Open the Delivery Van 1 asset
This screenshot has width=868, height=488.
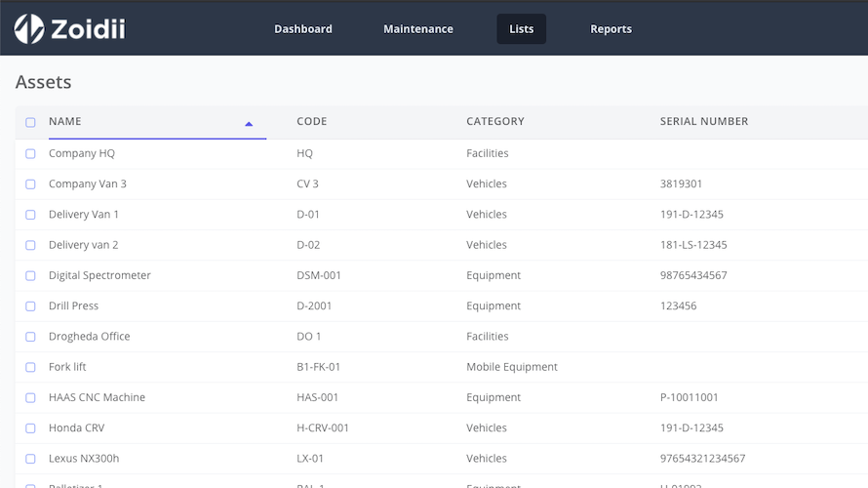pos(84,215)
